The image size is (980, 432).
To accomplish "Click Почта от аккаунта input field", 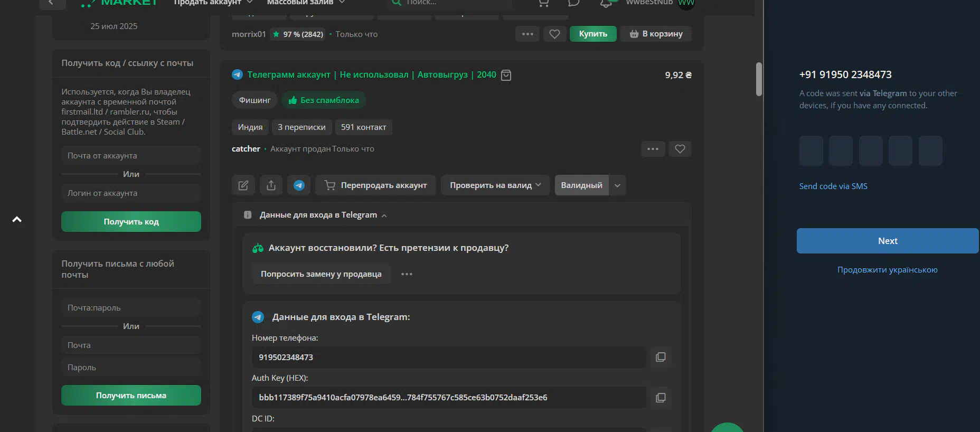I will (131, 156).
